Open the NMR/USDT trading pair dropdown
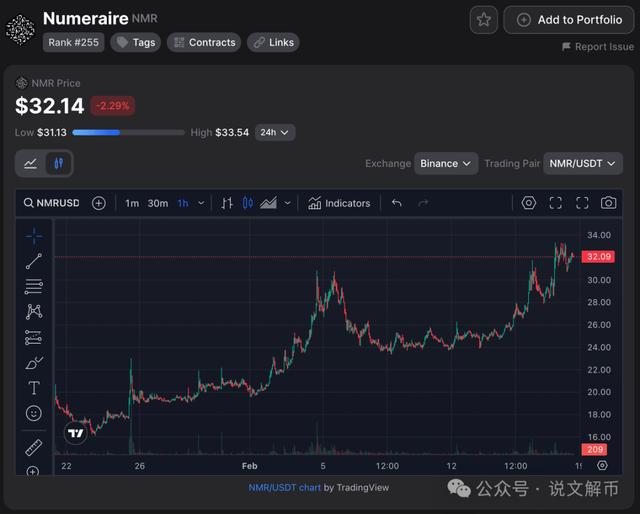Image resolution: width=640 pixels, height=514 pixels. tap(582, 164)
